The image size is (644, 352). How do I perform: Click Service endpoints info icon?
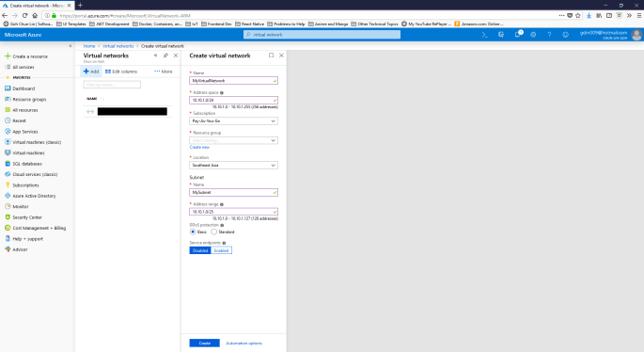point(224,243)
